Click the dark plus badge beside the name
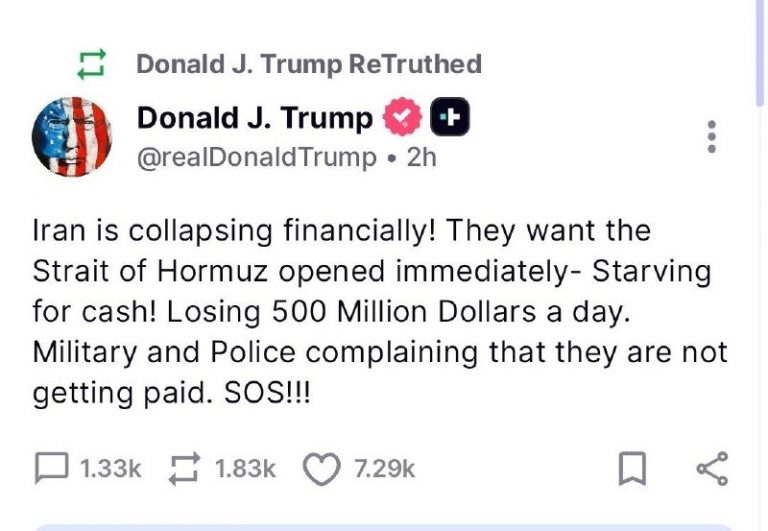 coord(450,119)
